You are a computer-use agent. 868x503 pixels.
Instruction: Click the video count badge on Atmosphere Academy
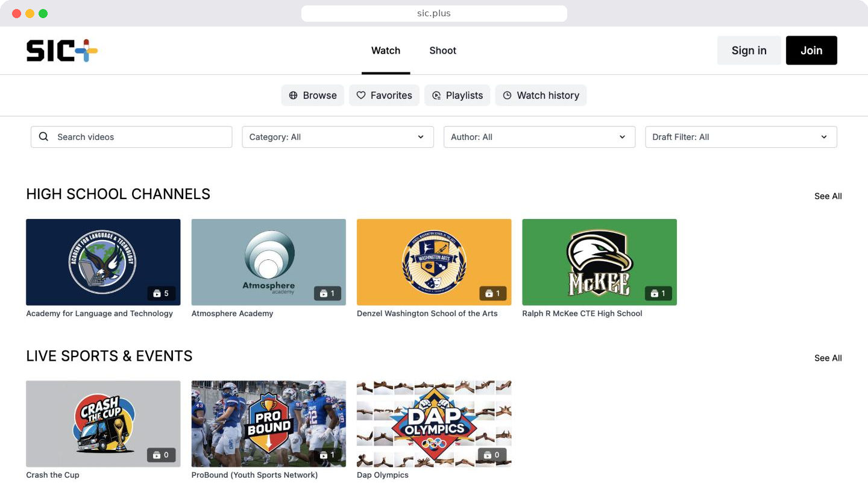(x=327, y=294)
